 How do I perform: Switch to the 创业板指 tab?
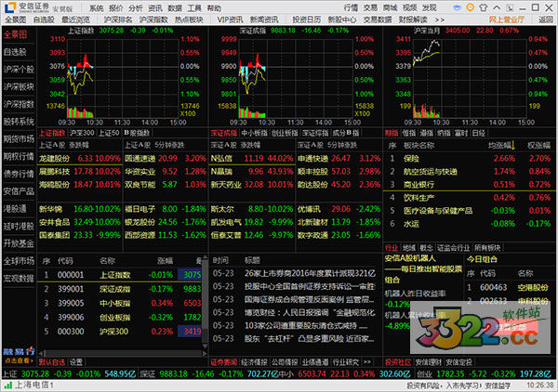tap(285, 133)
